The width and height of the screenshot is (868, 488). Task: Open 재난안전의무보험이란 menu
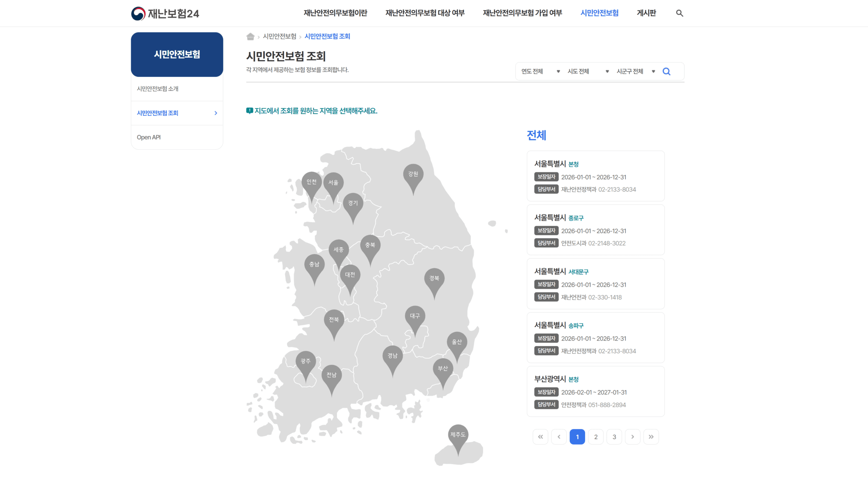pos(335,13)
